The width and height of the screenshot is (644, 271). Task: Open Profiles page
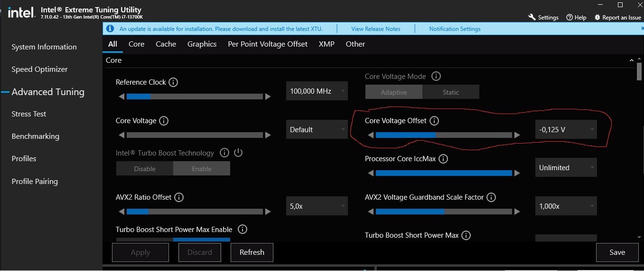pos(24,159)
